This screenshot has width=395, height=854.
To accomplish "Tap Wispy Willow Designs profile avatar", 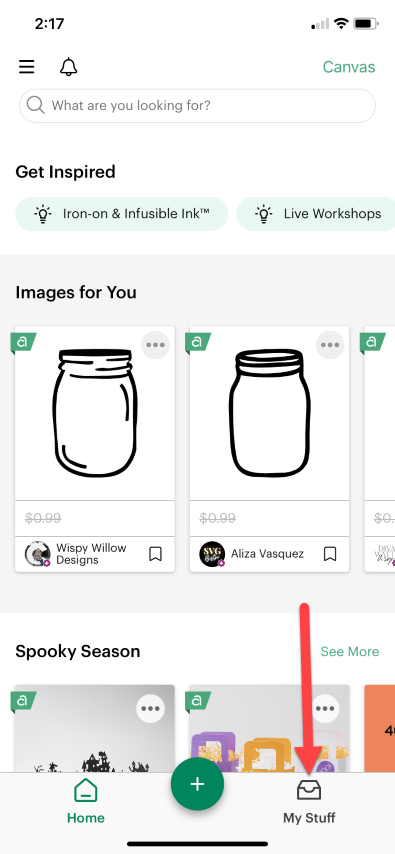I will point(38,554).
